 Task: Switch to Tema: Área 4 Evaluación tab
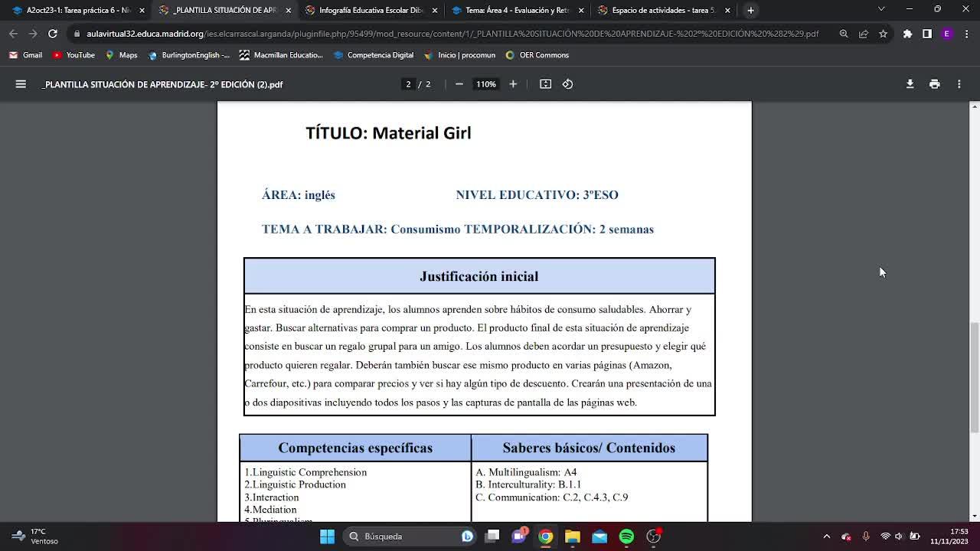518,11
